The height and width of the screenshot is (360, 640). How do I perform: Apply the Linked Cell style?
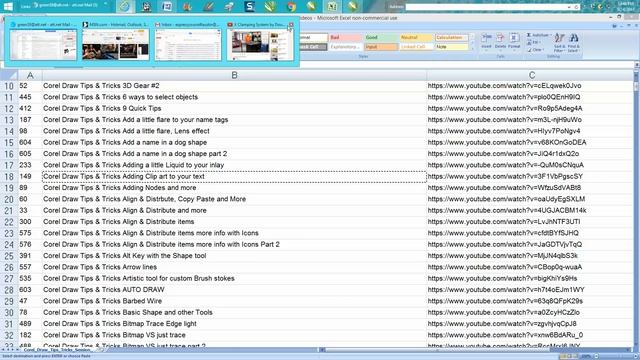(416, 47)
